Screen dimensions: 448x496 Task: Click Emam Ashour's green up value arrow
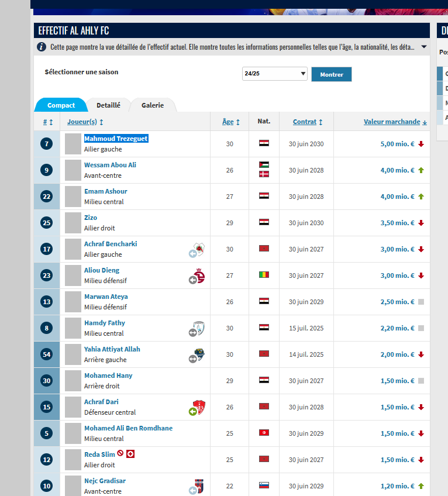[421, 197]
